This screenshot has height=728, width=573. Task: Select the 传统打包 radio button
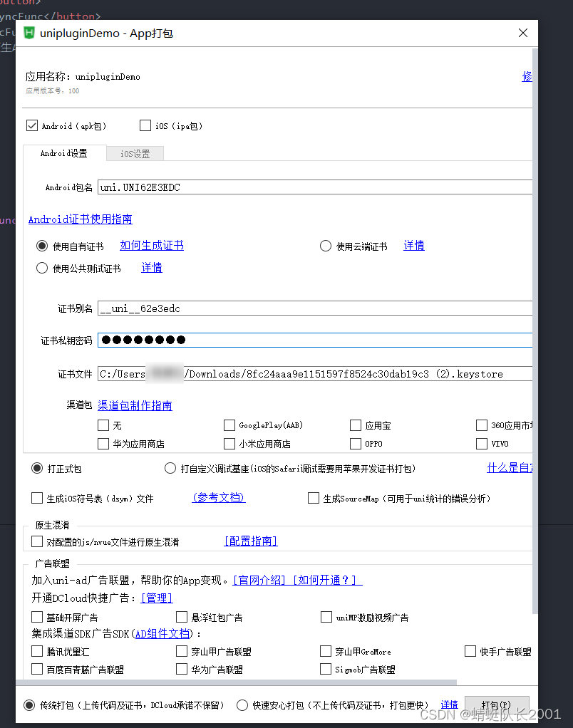[x=29, y=705]
